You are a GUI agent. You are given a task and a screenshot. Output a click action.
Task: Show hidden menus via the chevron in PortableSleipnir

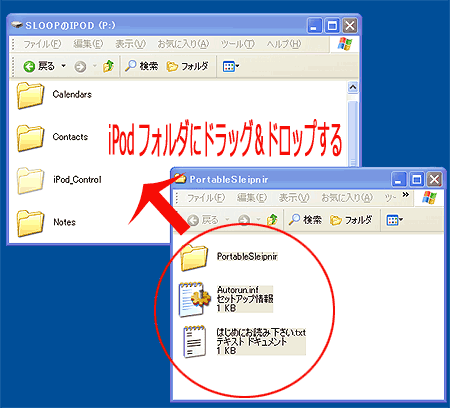[x=406, y=195]
